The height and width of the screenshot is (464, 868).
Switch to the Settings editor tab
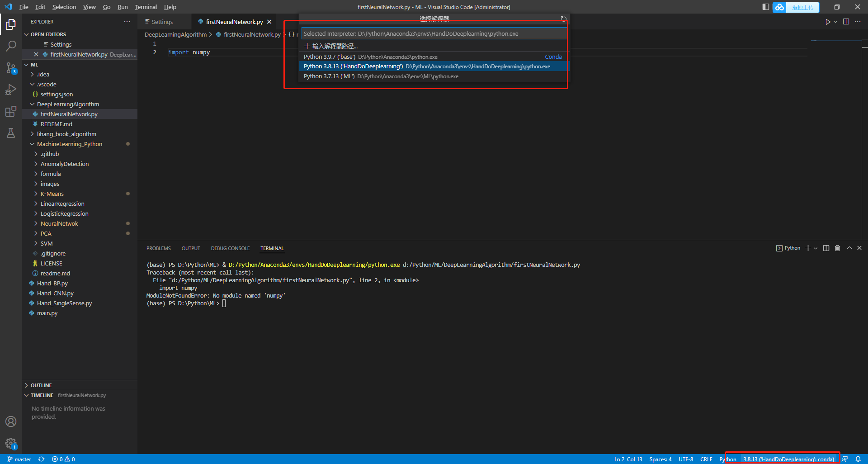tap(162, 22)
